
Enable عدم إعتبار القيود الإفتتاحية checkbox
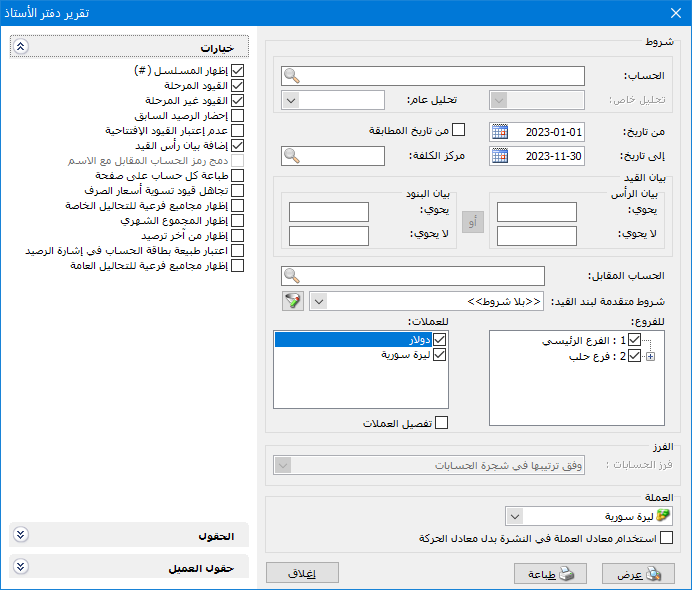pyautogui.click(x=237, y=131)
